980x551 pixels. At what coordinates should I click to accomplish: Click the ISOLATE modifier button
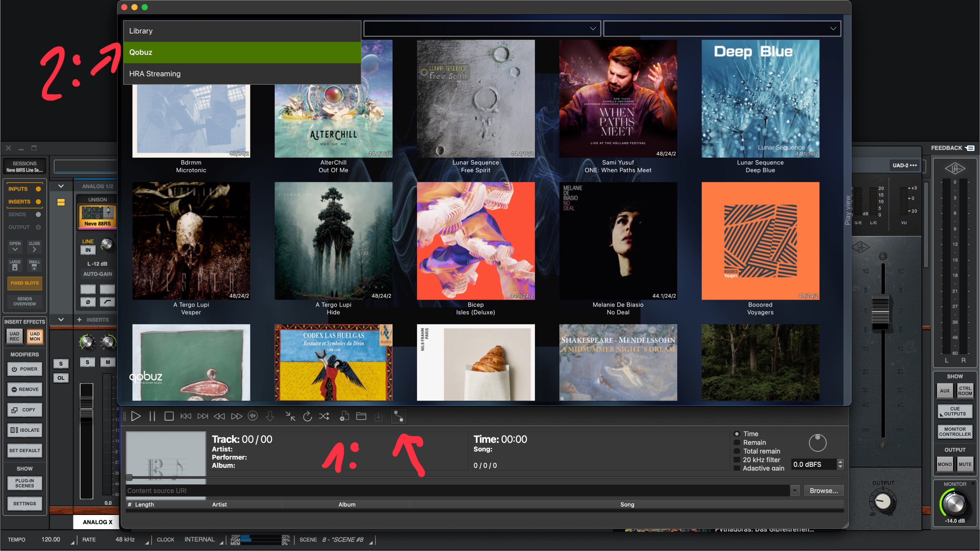[25, 430]
